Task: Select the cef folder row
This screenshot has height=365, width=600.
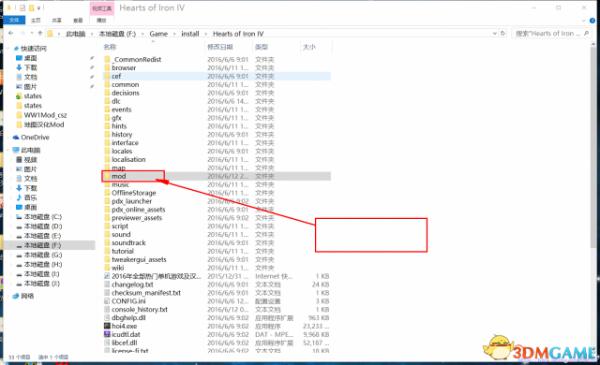Action: pos(217,76)
